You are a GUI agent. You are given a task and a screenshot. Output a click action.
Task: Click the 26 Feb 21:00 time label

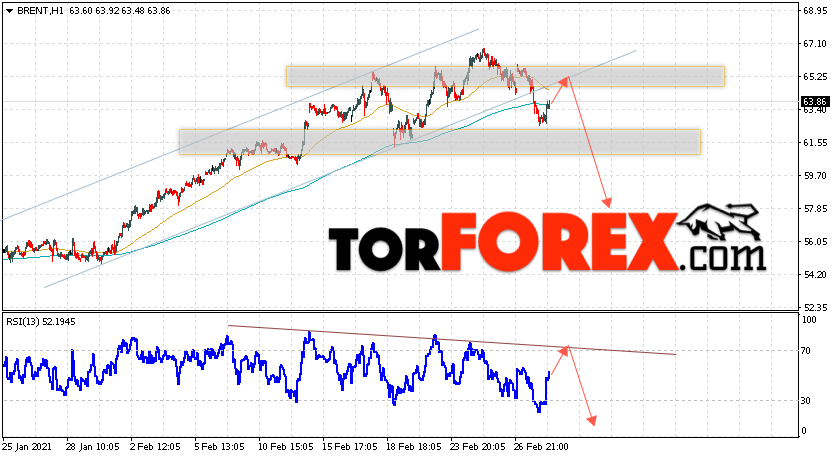click(542, 447)
